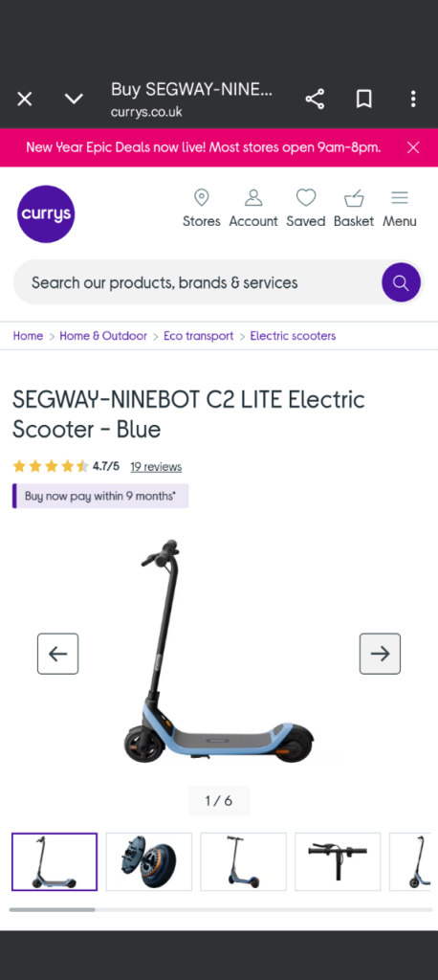This screenshot has height=980, width=438.
Task: Collapse the browser view with down chevron
Action: coord(74,99)
